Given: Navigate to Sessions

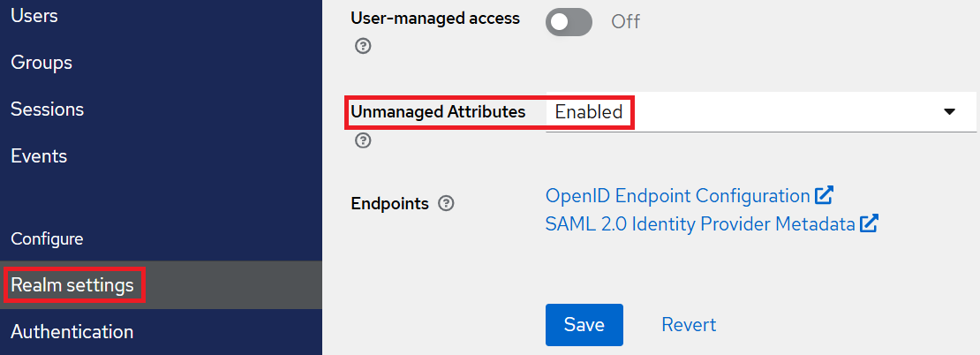Looking at the screenshot, I should tap(48, 110).
